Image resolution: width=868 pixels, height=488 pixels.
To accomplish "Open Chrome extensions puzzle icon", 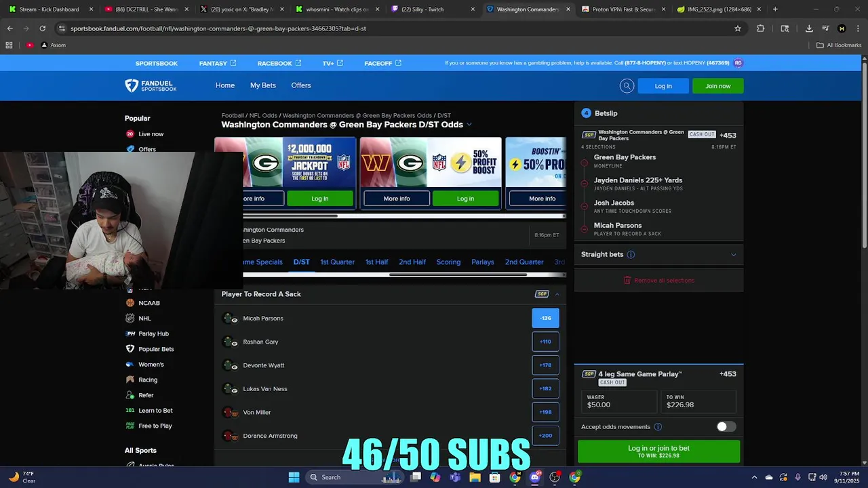I will [760, 28].
